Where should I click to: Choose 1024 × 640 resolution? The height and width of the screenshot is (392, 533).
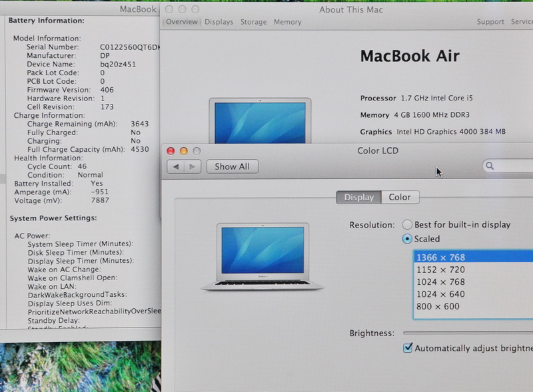point(474,294)
